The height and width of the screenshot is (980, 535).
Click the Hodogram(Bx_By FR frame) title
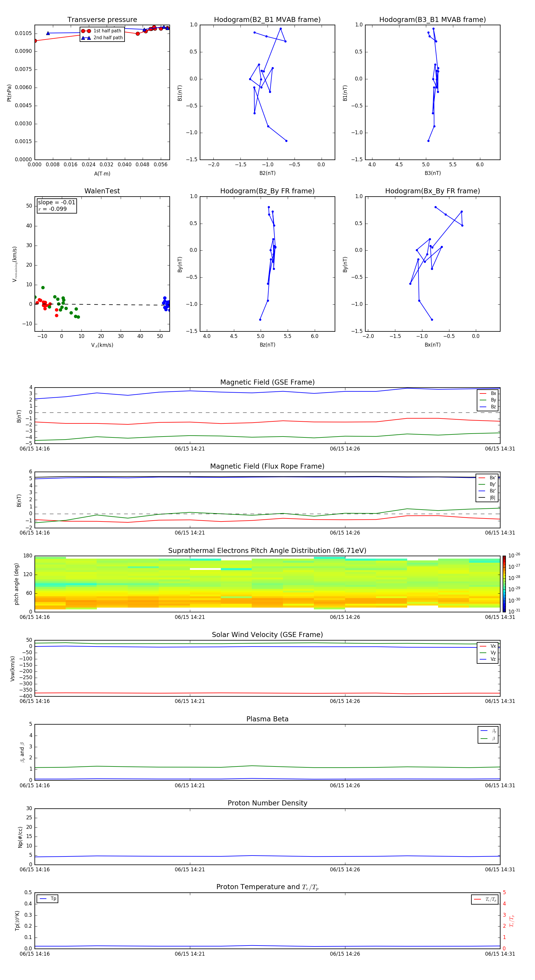432,191
